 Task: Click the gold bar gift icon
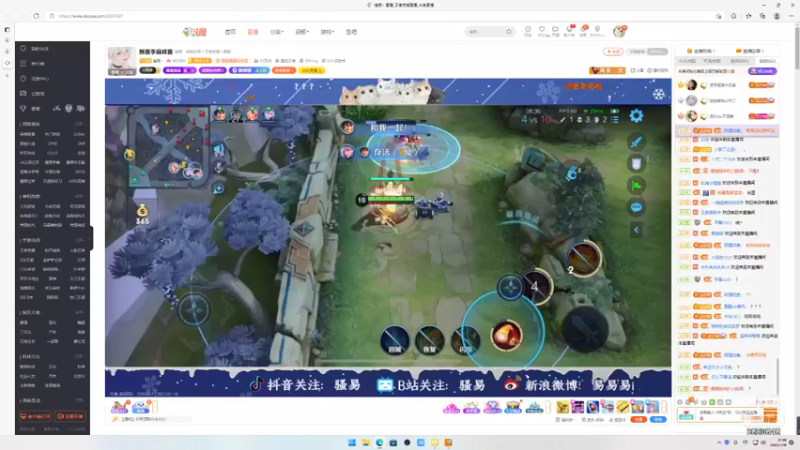[x=622, y=407]
